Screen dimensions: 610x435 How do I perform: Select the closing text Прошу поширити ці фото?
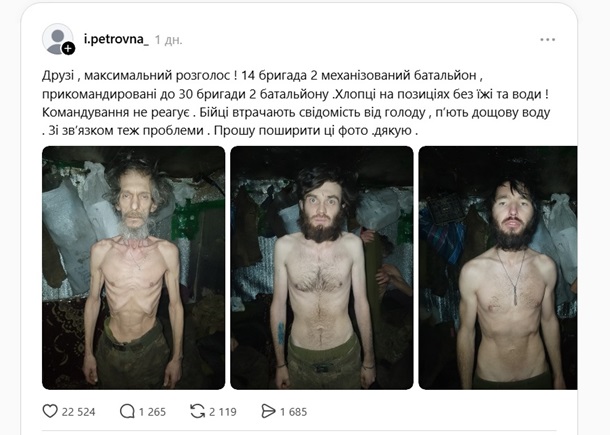click(x=291, y=131)
